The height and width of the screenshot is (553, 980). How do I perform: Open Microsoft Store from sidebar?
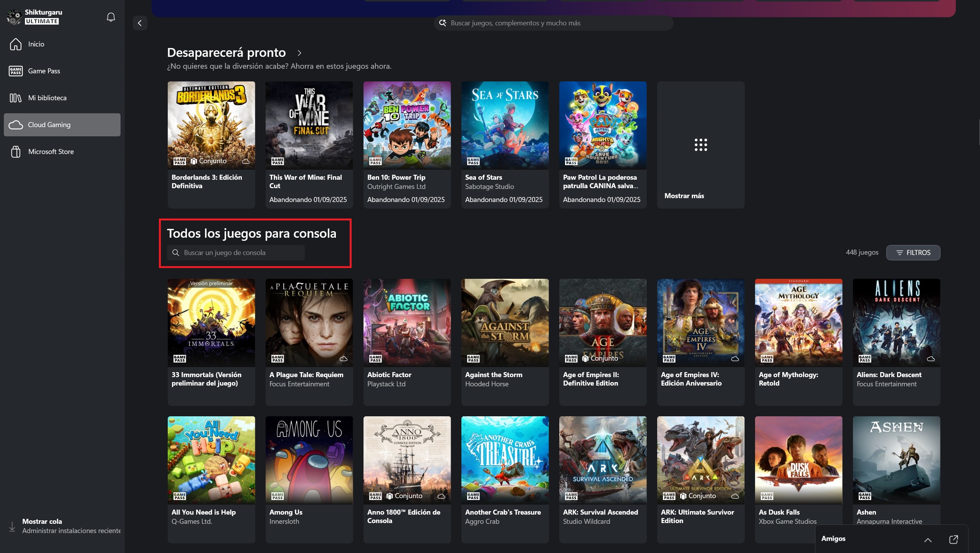pyautogui.click(x=51, y=152)
